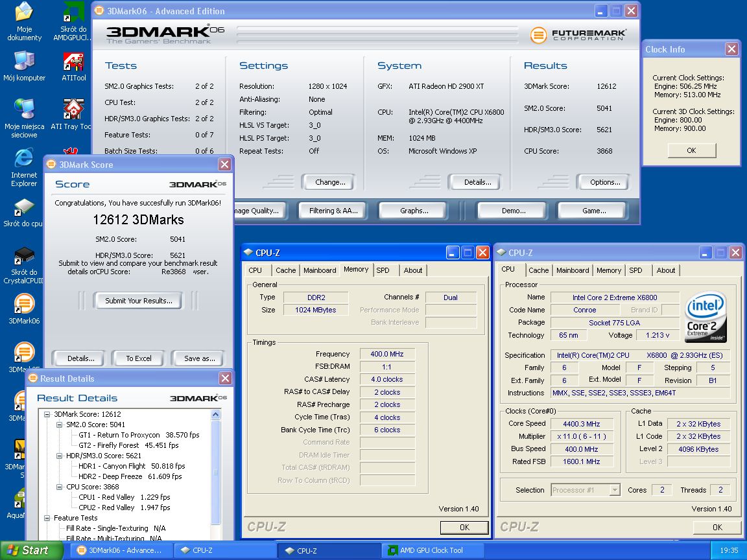Screen dimensions: 747x560
Task: Click Save as... button in Score window
Action: (198, 358)
